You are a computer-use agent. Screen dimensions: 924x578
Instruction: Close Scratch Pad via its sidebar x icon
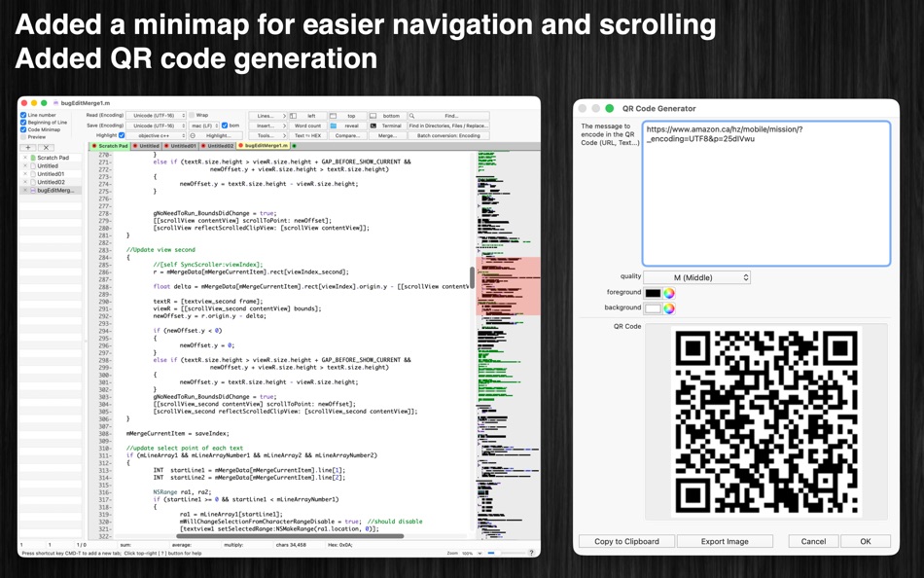(x=24, y=158)
